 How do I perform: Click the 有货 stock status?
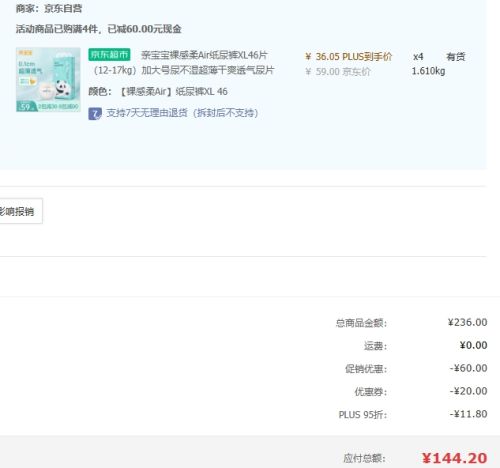456,57
